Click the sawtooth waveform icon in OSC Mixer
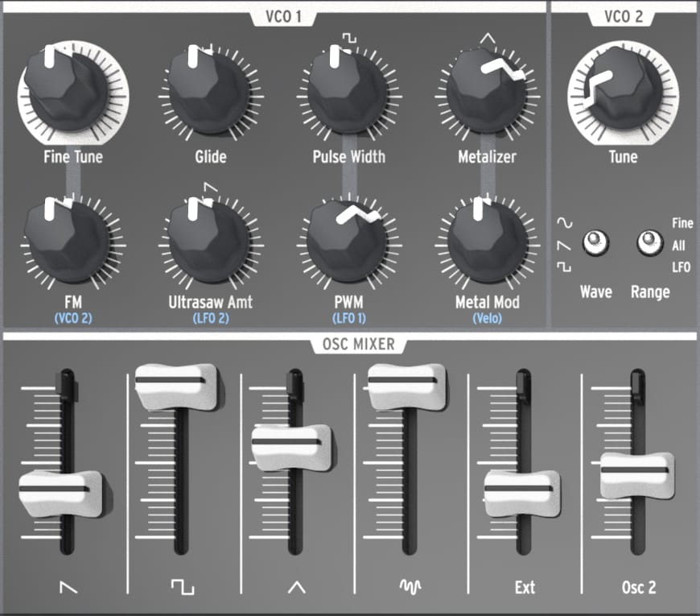 click(x=68, y=587)
